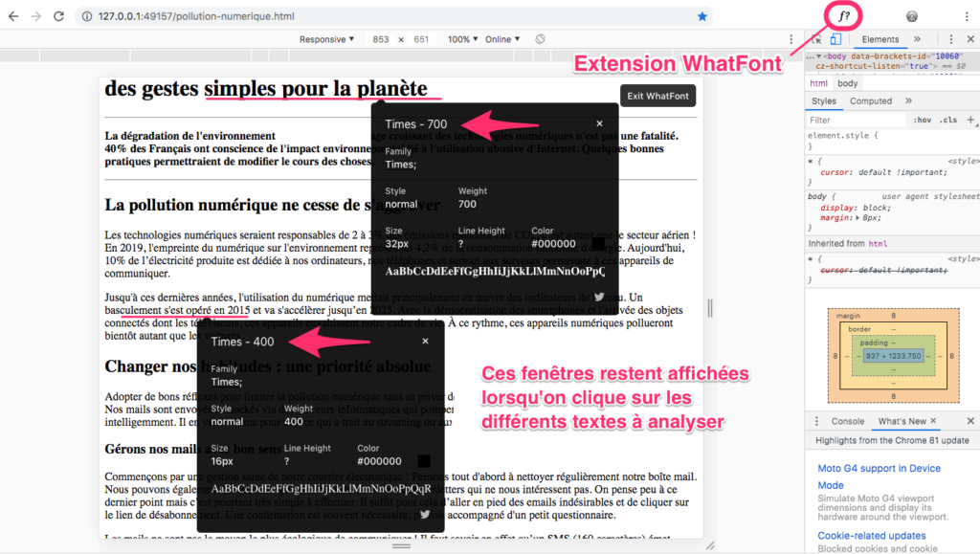
Task: Open the Cookie-related updates link
Action: [x=871, y=536]
